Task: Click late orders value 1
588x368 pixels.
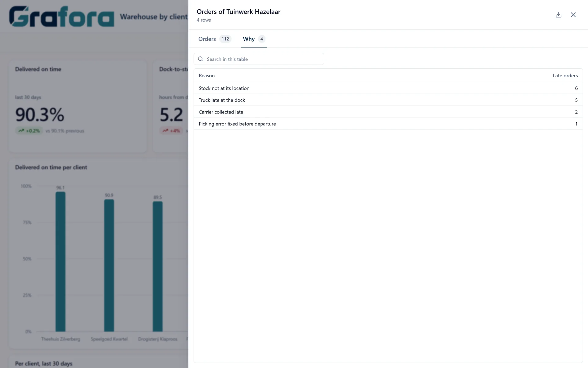Action: click(576, 124)
